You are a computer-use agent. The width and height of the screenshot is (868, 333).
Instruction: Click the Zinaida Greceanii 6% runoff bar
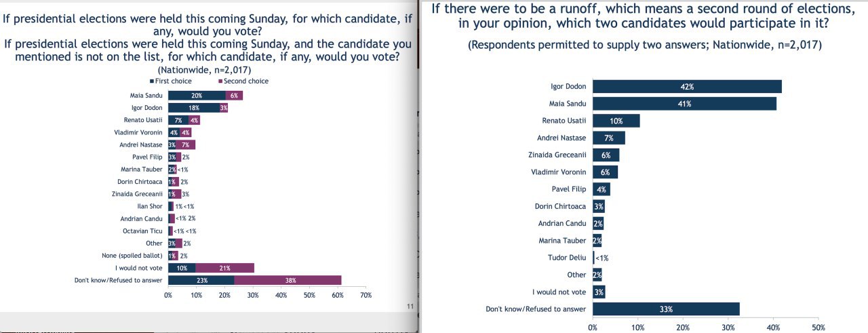point(606,155)
